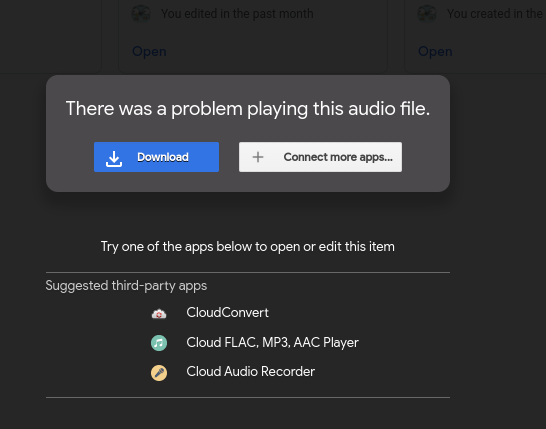Open with Cloud FLAC, MP3, AAC Player
Screen dimensions: 546x429
coord(272,343)
